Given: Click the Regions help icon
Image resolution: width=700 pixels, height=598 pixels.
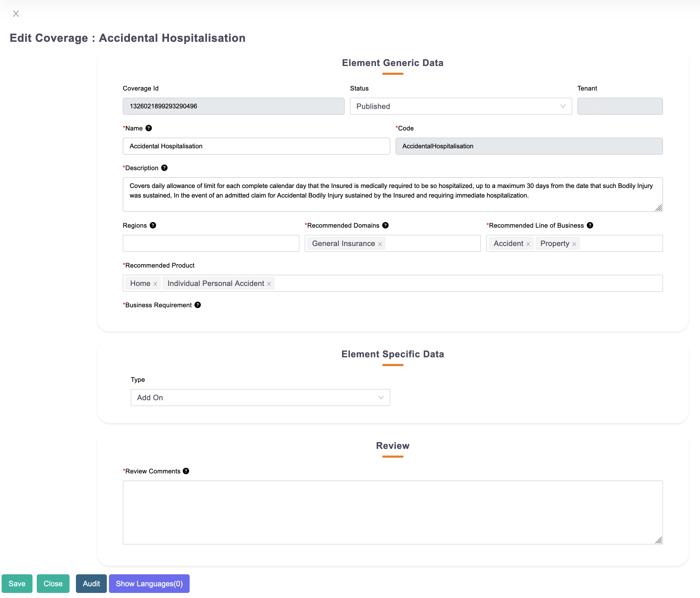Looking at the screenshot, I should coord(153,225).
